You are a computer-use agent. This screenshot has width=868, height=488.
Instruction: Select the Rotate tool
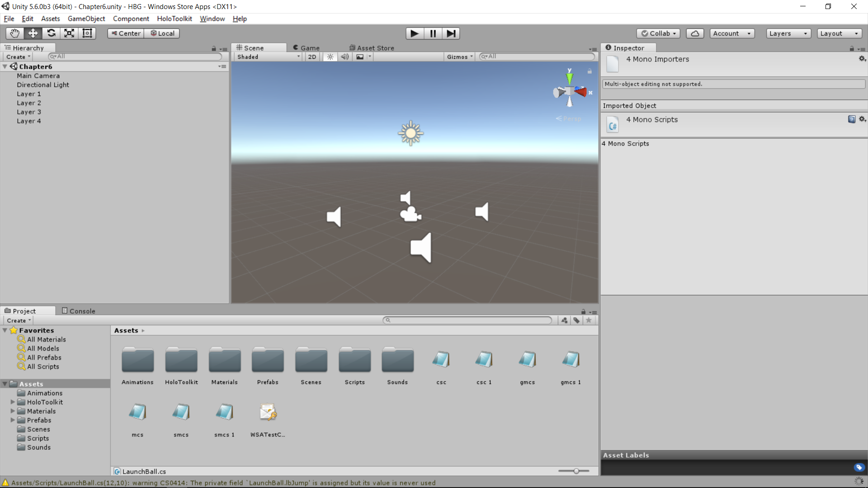51,33
